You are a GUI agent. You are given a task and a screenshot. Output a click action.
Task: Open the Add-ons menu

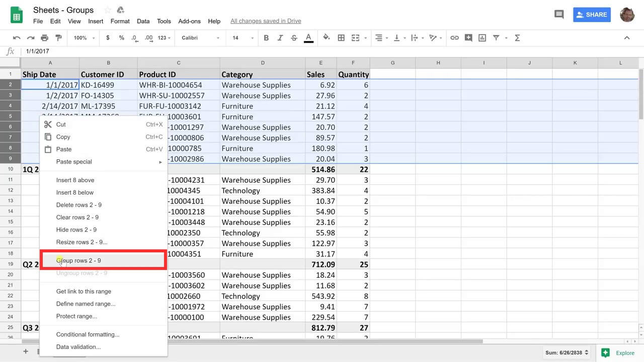pyautogui.click(x=189, y=21)
